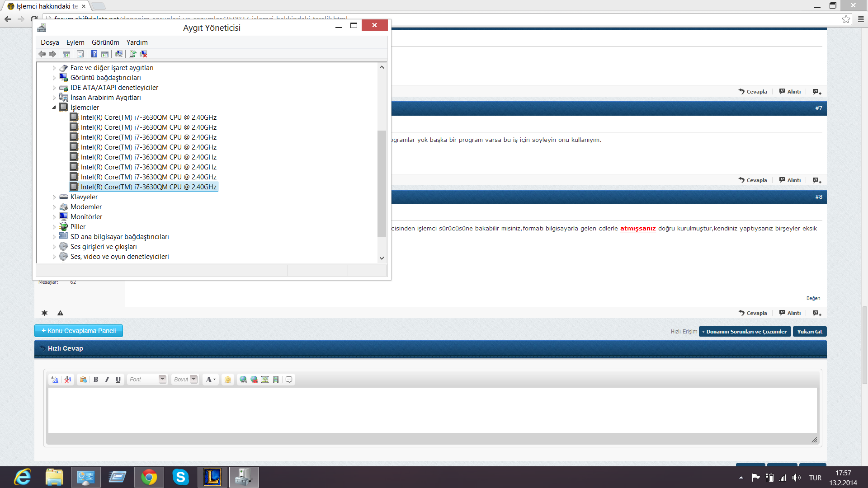Image resolution: width=868 pixels, height=488 pixels.
Task: Open the Görünüm menu
Action: 105,42
